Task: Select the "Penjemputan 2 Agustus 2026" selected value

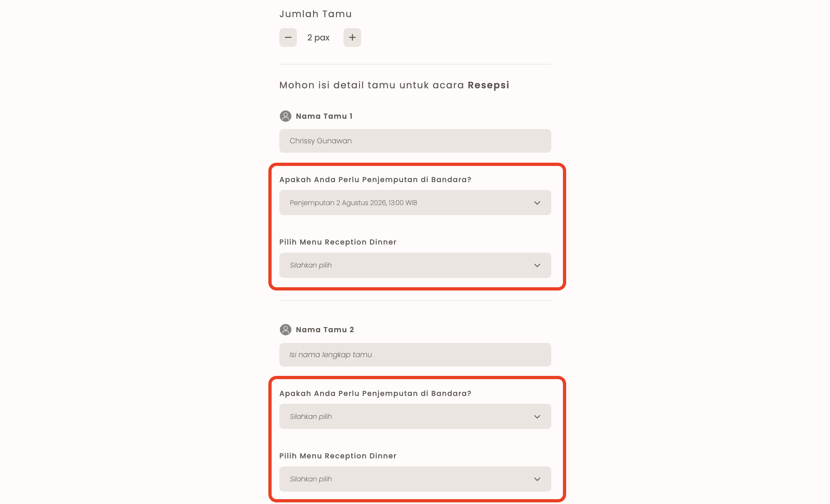Action: pyautogui.click(x=353, y=203)
